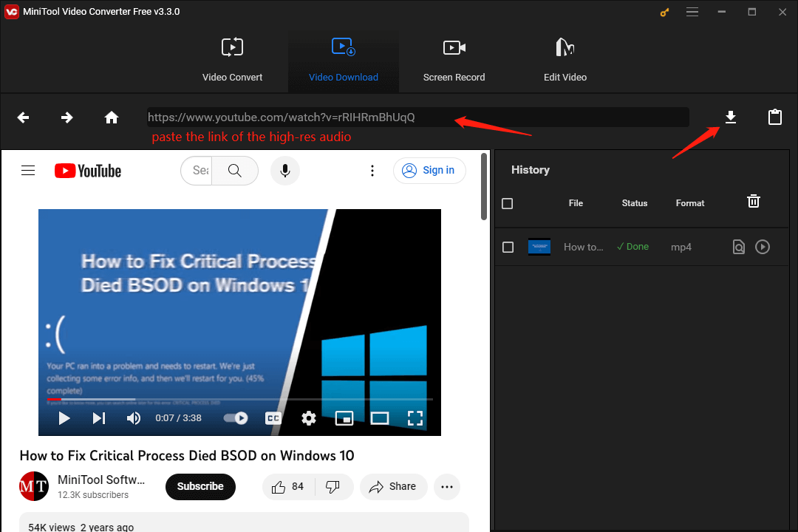Click the Done status text
Viewport: 798px width, 532px height.
[x=632, y=247]
